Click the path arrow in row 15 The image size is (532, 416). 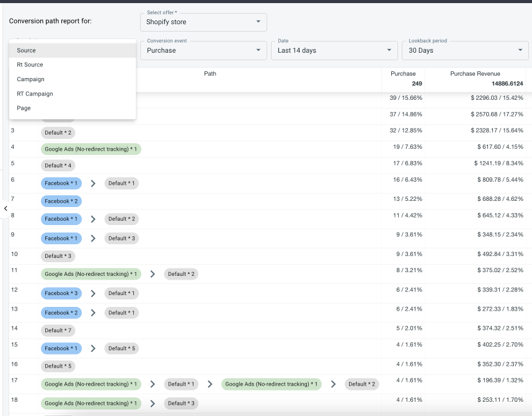tap(93, 348)
